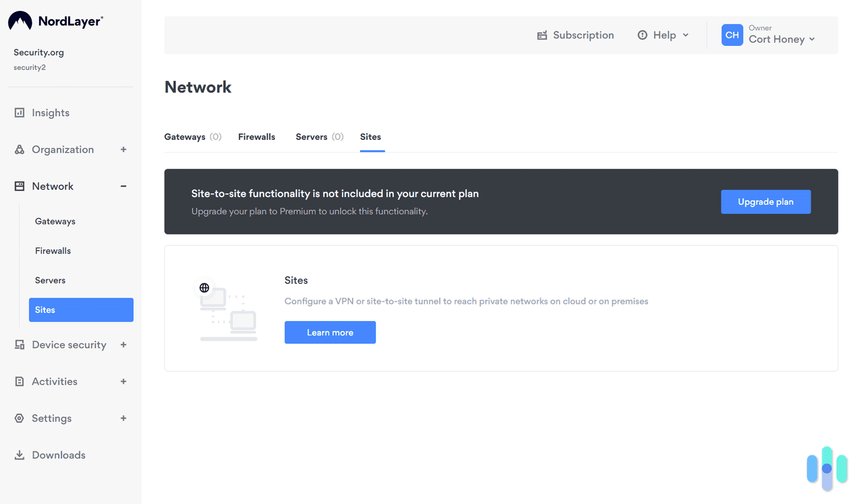Click Learn more about Sites
This screenshot has height=504, width=860.
point(330,332)
